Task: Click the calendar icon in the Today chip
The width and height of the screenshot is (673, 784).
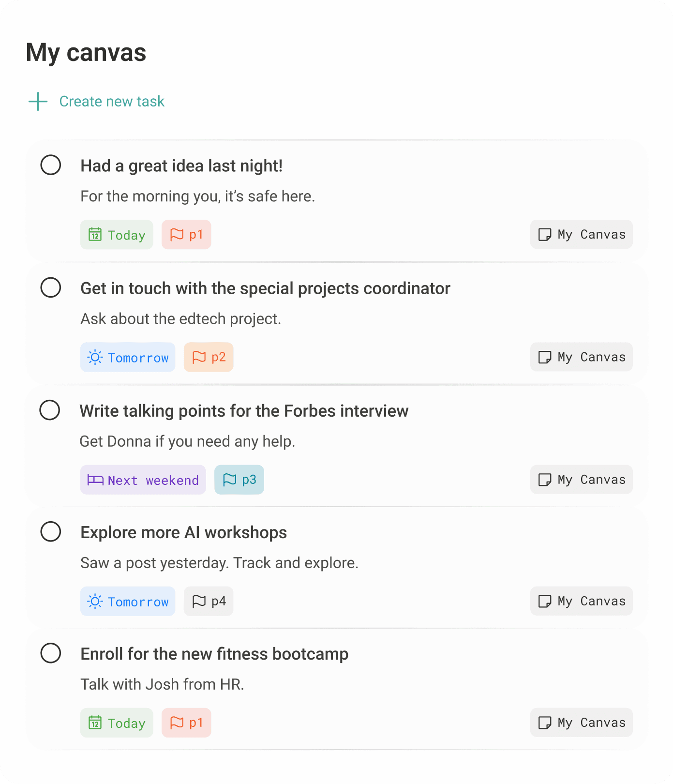Action: tap(95, 234)
